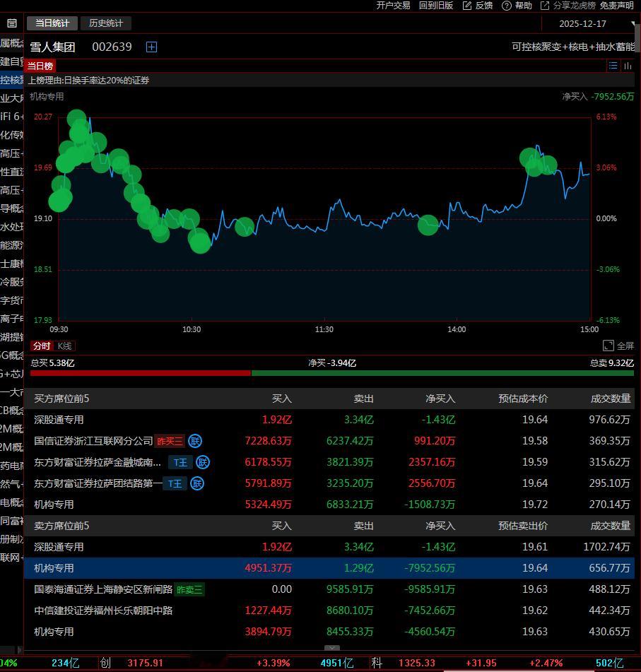Viewport: 641px width, 672px height.
Task: Click 回到旧版 in the top bar
Action: 436,6
